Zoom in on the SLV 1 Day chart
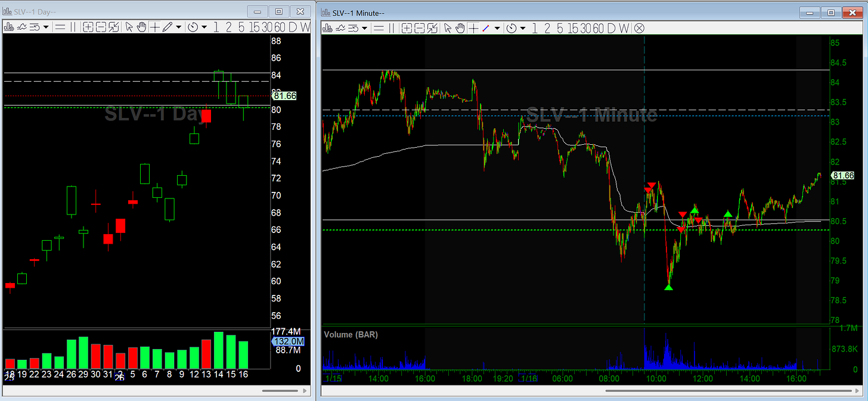This screenshot has width=868, height=401. [88, 27]
